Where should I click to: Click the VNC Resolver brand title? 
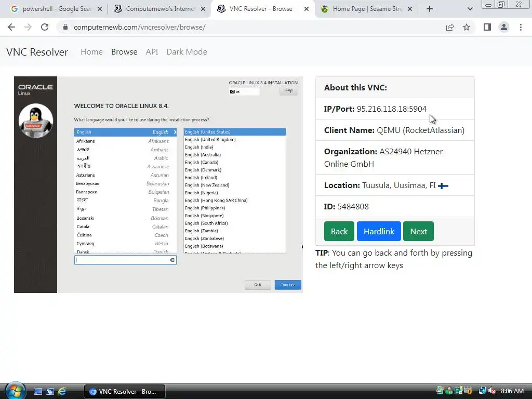pyautogui.click(x=37, y=52)
